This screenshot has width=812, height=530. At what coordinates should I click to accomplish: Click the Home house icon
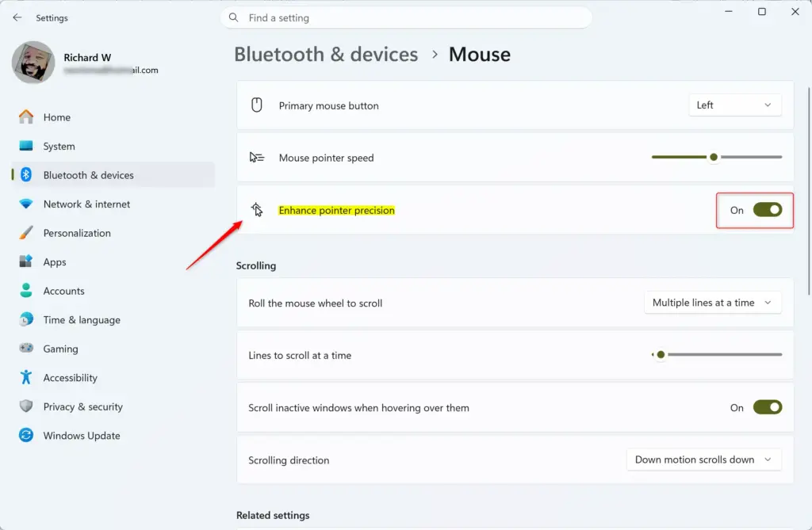coord(26,117)
